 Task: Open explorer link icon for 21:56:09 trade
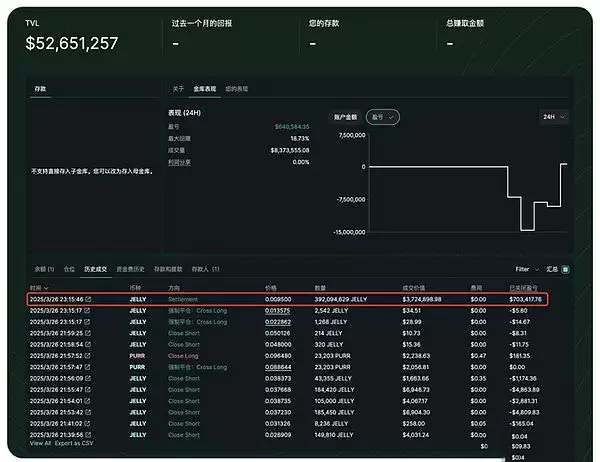pyautogui.click(x=88, y=378)
